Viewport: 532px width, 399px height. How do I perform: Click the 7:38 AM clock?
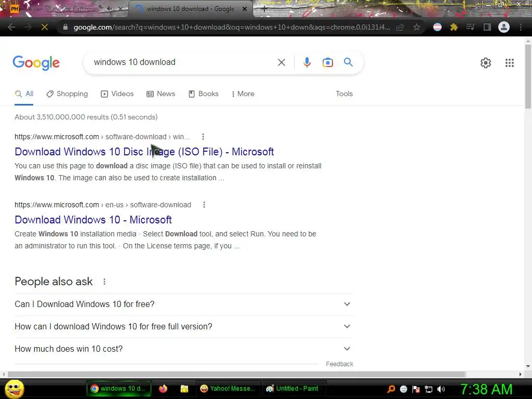(486, 389)
